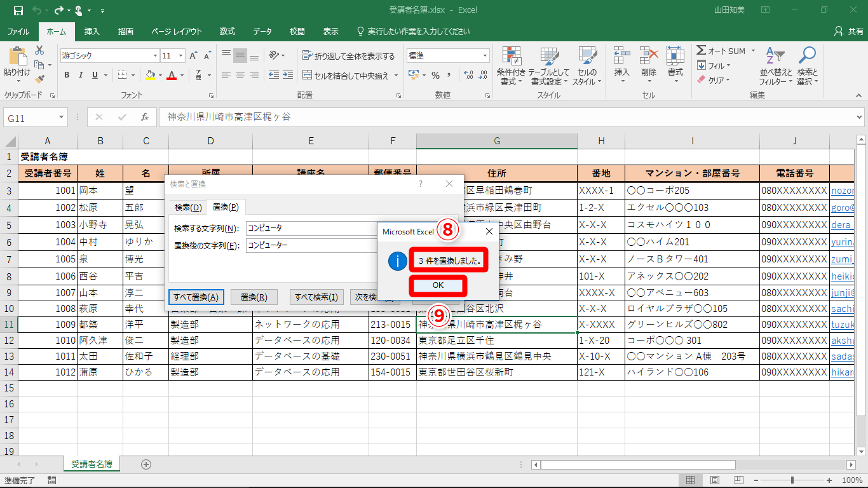Click the new sheet plus button
Viewport: 868px width, 488px height.
146,464
